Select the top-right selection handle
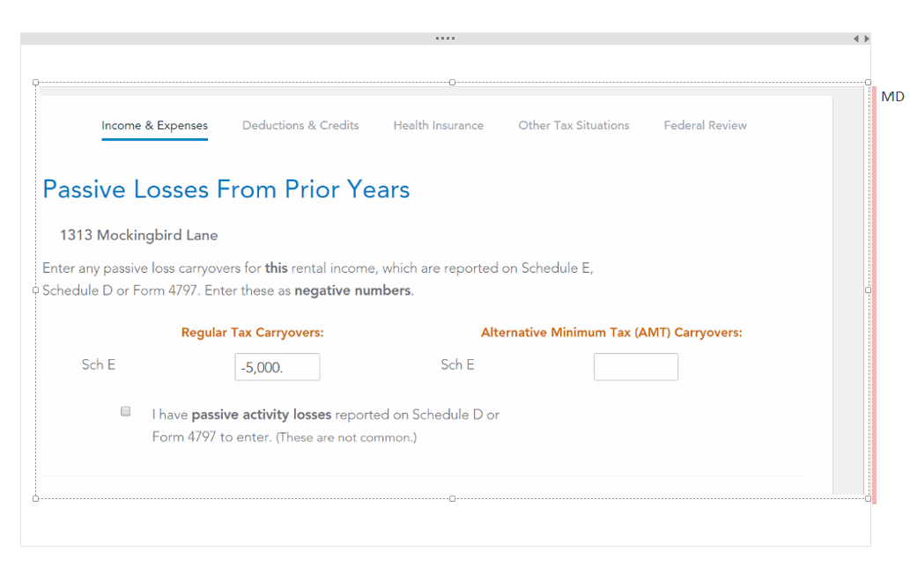 (x=868, y=83)
